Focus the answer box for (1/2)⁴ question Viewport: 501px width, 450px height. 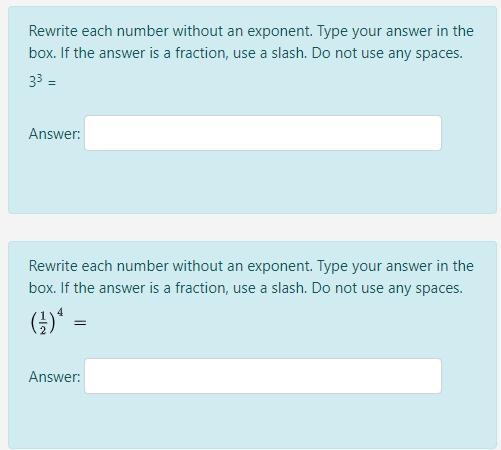(263, 376)
